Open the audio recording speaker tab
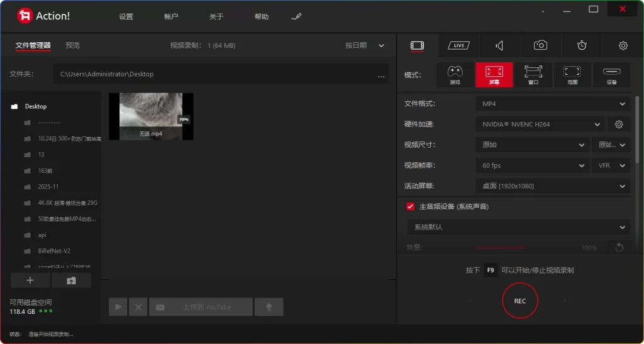Viewport: 644px width, 344px height. pyautogui.click(x=499, y=45)
